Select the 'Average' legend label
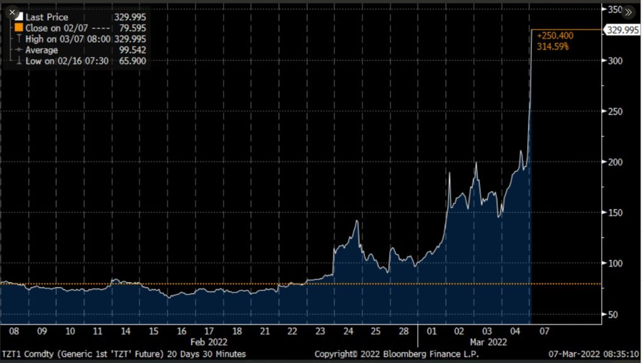The width and height of the screenshot is (644, 363). 42,50
